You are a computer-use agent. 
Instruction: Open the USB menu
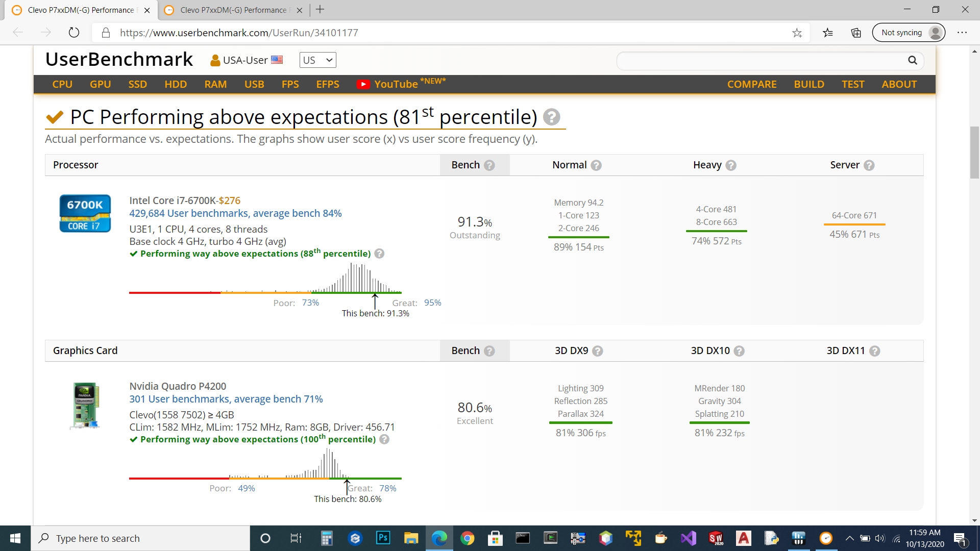pyautogui.click(x=254, y=84)
